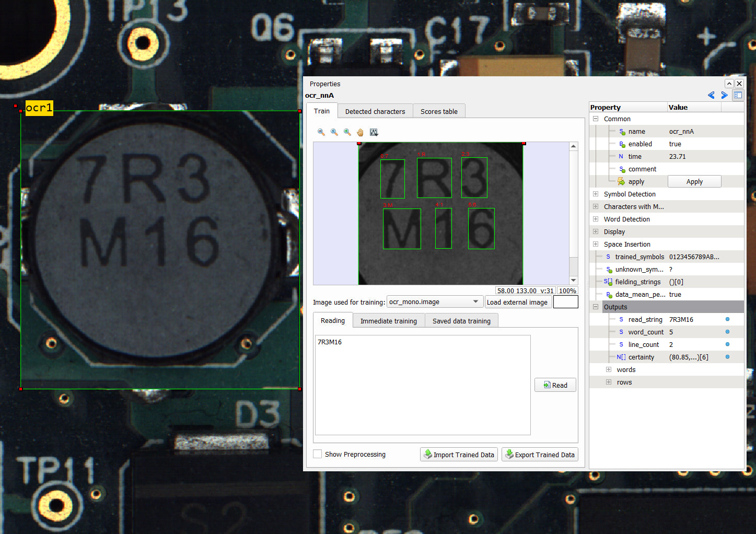This screenshot has width=756, height=534.
Task: Open the image display options icon
Action: [374, 132]
